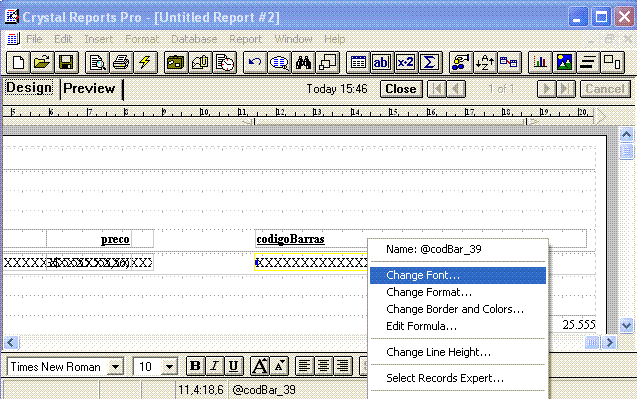Align text left
Viewport: 637px width, 399px height.
(x=304, y=366)
